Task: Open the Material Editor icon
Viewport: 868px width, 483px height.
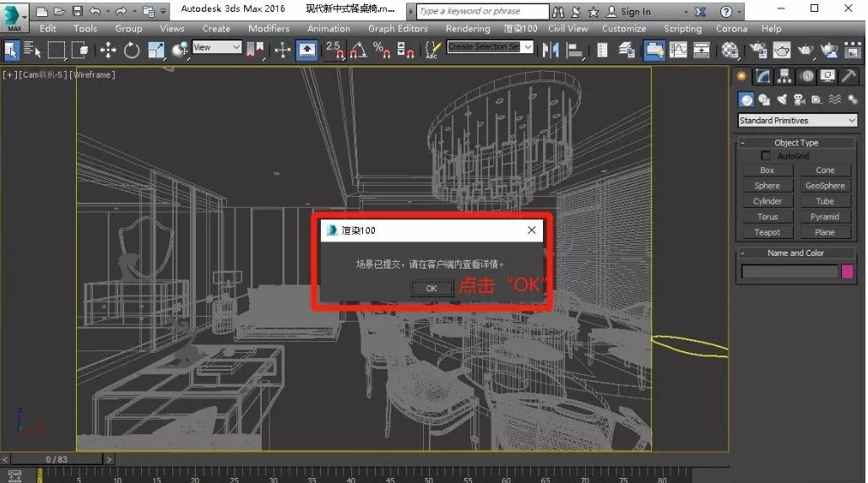Action: click(x=730, y=51)
